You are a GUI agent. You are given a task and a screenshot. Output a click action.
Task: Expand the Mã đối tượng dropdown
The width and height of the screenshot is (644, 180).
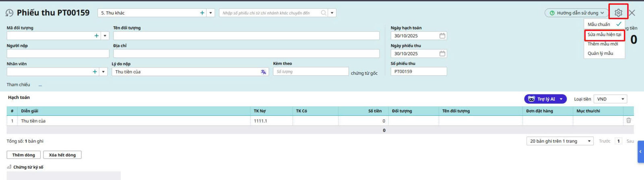pos(105,36)
